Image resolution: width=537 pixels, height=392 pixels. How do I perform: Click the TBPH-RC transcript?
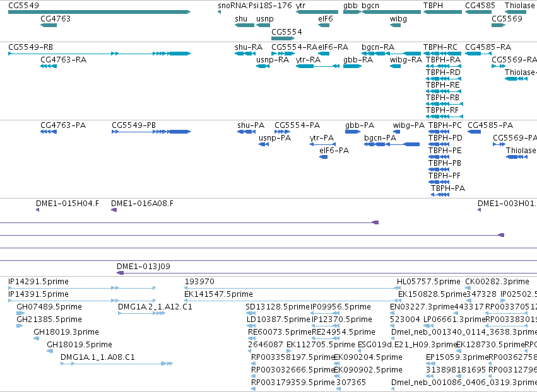pos(442,54)
